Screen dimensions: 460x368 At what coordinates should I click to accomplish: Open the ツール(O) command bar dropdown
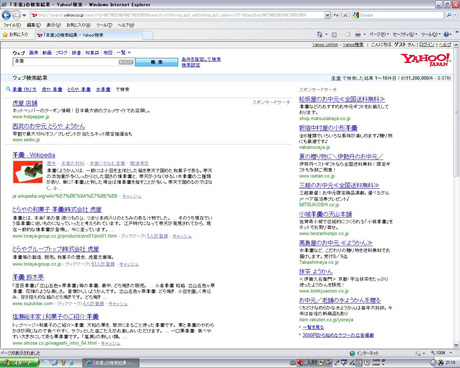coord(431,34)
